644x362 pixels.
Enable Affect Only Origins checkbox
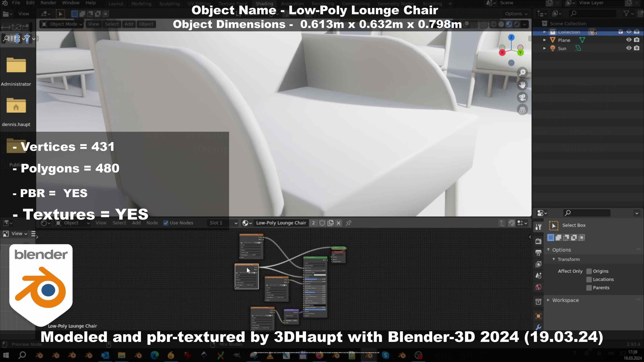coord(589,271)
